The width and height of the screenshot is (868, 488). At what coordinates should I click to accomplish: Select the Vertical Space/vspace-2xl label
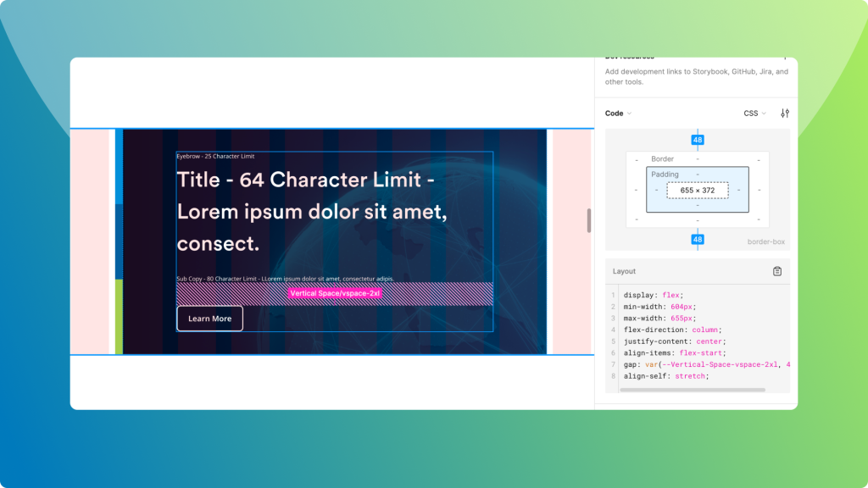coord(335,293)
